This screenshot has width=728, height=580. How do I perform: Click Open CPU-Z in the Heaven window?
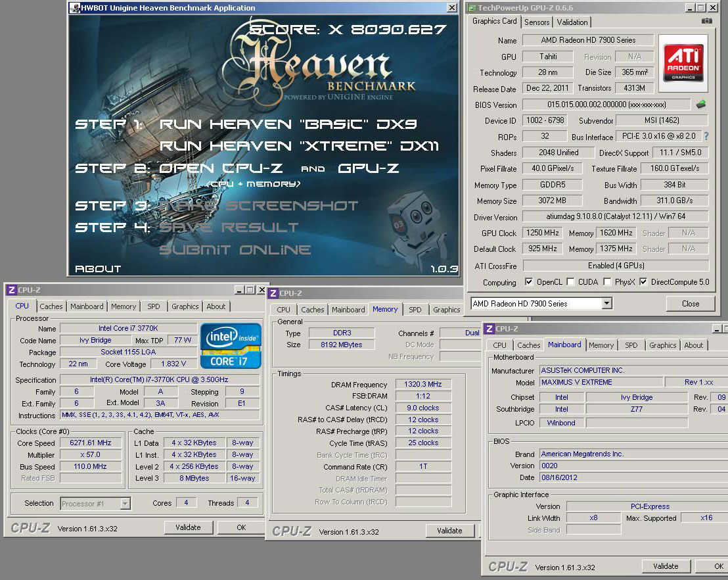click(221, 168)
